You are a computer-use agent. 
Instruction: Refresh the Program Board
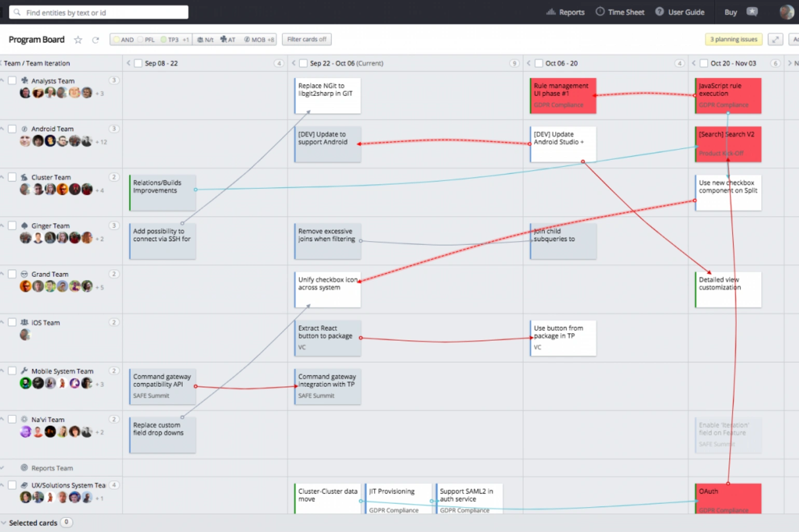95,40
